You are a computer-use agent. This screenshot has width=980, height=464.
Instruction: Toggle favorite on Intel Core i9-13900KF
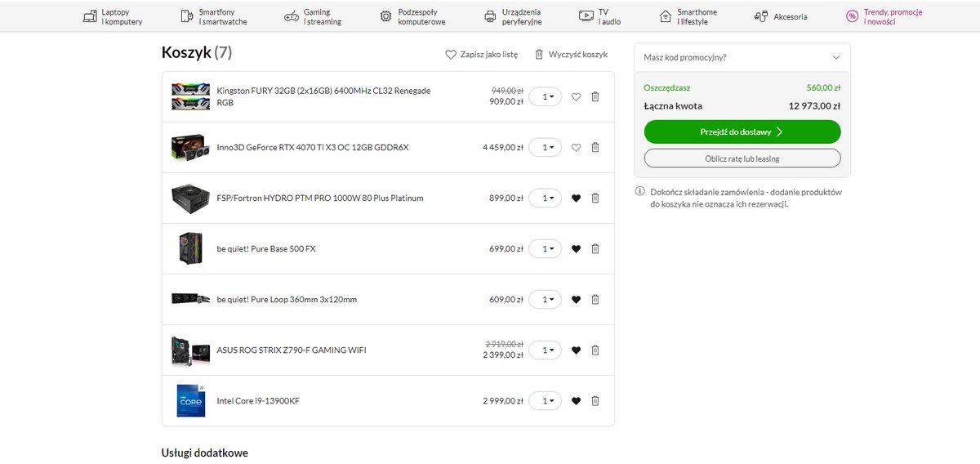(576, 400)
